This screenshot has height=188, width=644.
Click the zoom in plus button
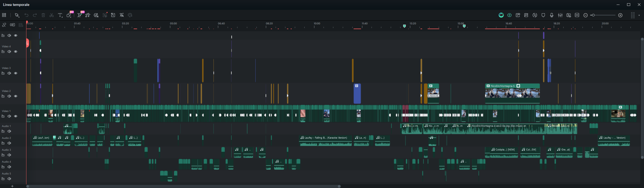coord(620,15)
